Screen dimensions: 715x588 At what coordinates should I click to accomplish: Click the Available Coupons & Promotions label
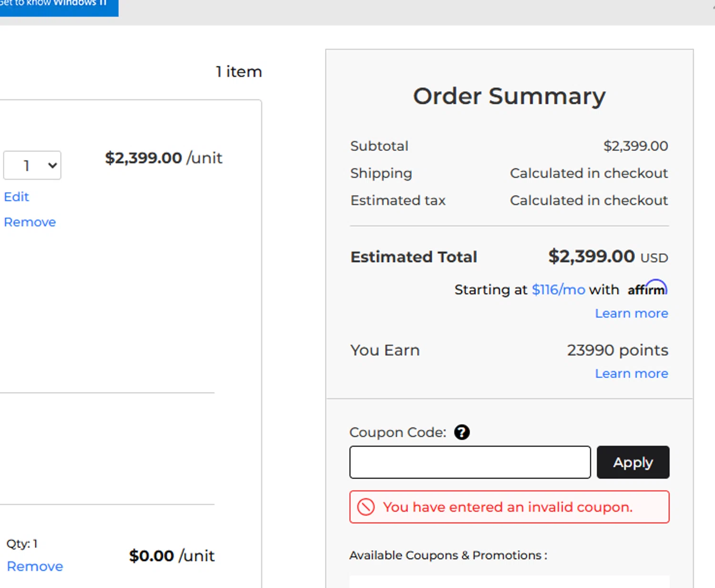point(448,556)
